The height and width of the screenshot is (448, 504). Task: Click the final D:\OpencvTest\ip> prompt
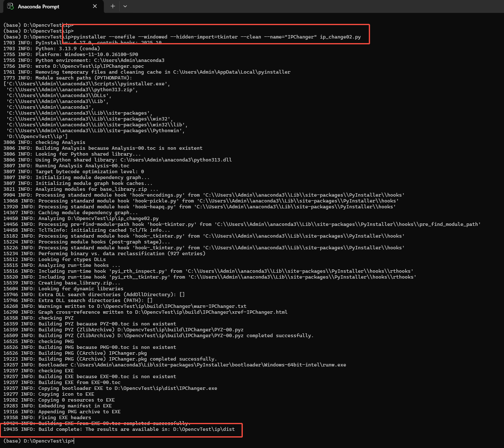click(39, 441)
